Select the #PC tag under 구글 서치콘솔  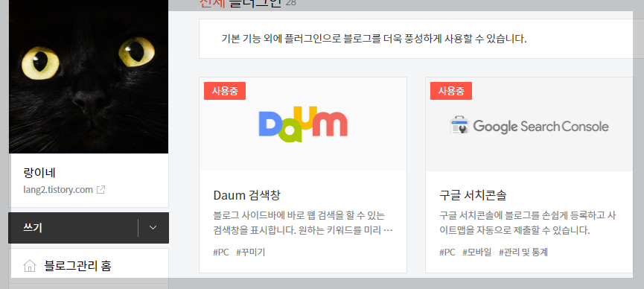point(447,252)
